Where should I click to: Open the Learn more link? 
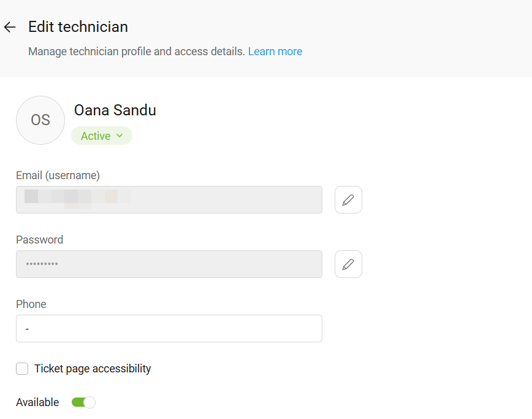click(275, 52)
